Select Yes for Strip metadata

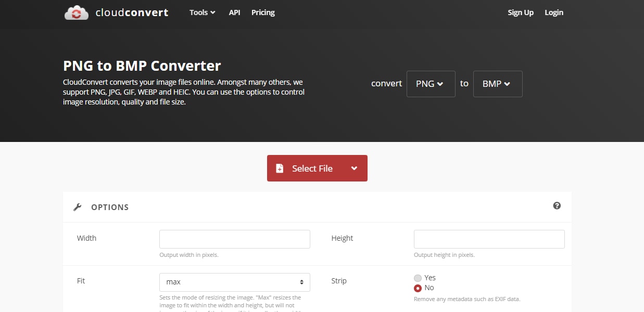pyautogui.click(x=418, y=278)
